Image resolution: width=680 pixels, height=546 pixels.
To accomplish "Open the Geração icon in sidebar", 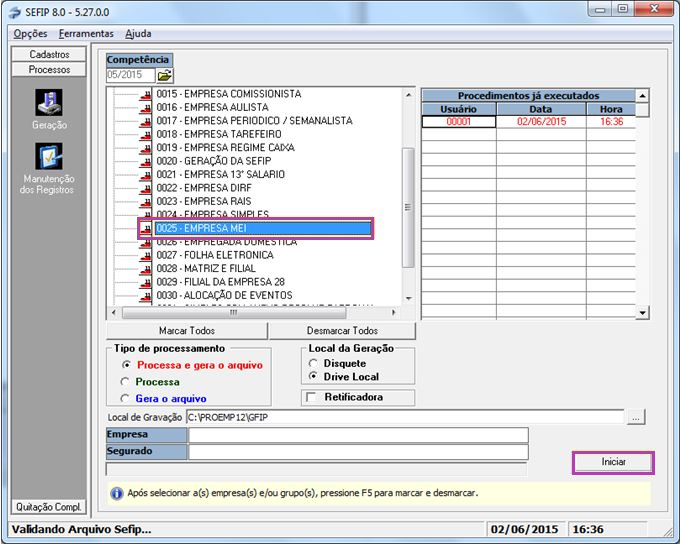I will 49,103.
